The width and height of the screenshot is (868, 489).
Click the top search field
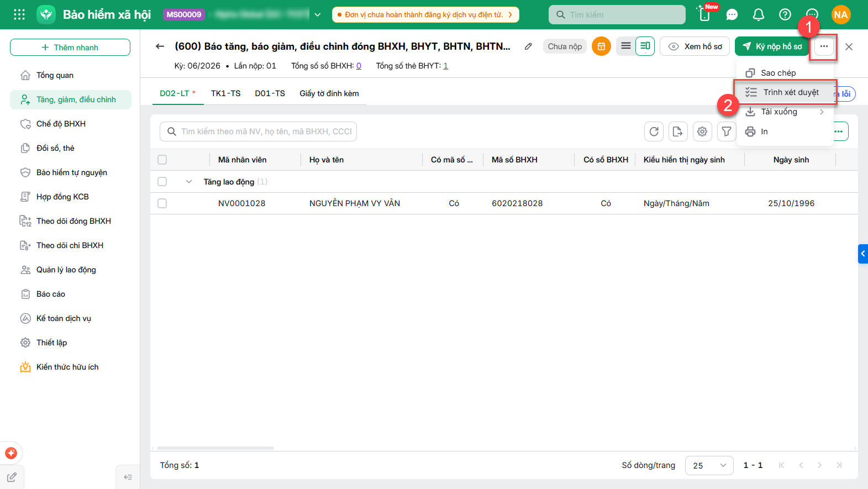pos(617,15)
